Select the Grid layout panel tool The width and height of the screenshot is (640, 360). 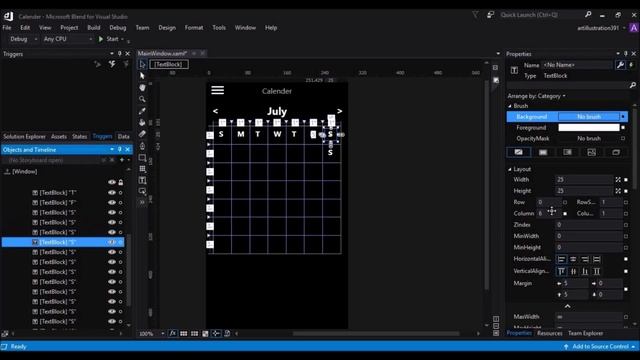pyautogui.click(x=142, y=169)
